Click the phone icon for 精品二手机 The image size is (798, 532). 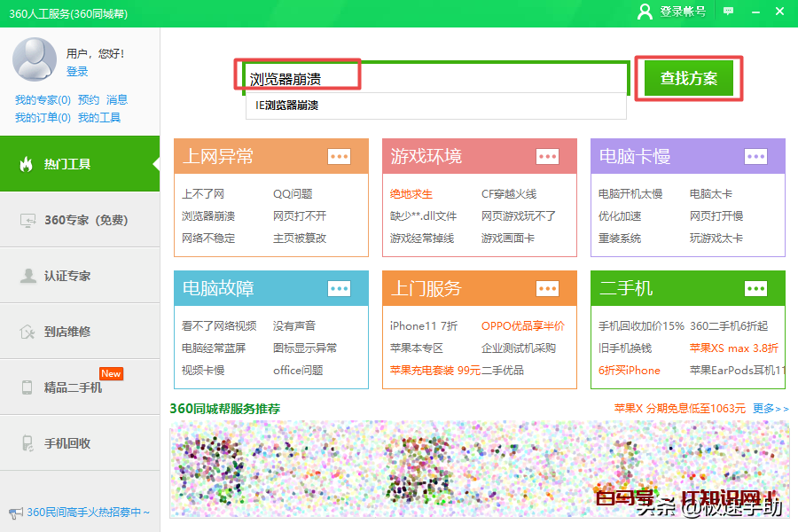[27, 387]
